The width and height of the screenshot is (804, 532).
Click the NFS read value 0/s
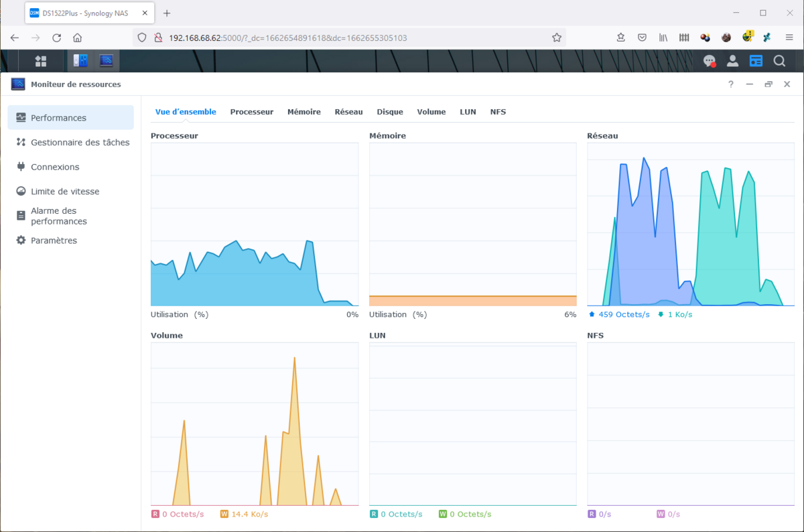[x=605, y=514]
